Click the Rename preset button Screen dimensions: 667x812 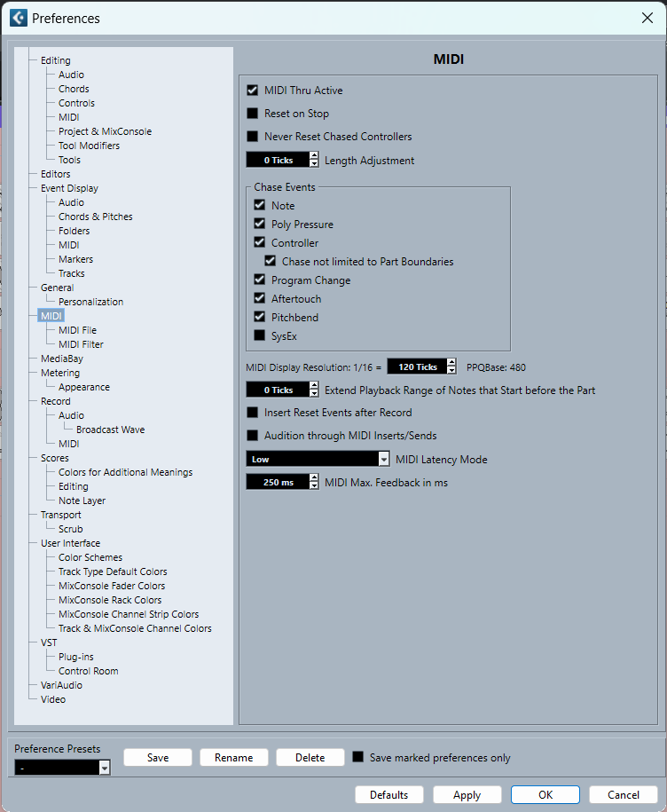(x=233, y=758)
